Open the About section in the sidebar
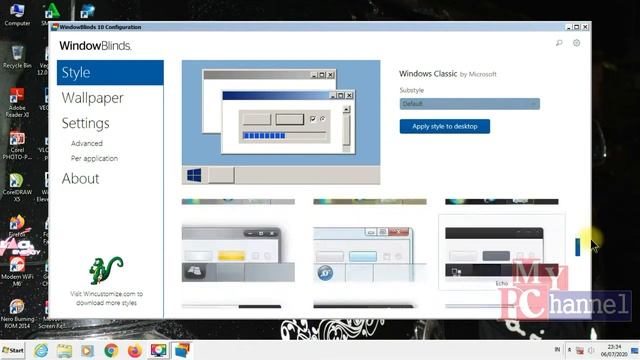The image size is (640, 360). (x=80, y=178)
